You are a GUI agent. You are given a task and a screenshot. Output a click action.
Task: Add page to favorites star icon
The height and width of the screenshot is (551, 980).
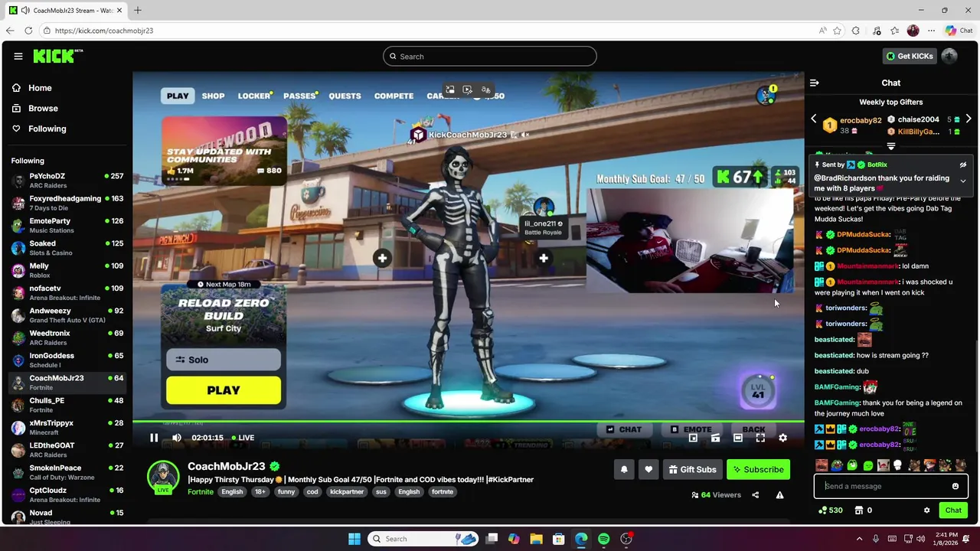(x=838, y=31)
